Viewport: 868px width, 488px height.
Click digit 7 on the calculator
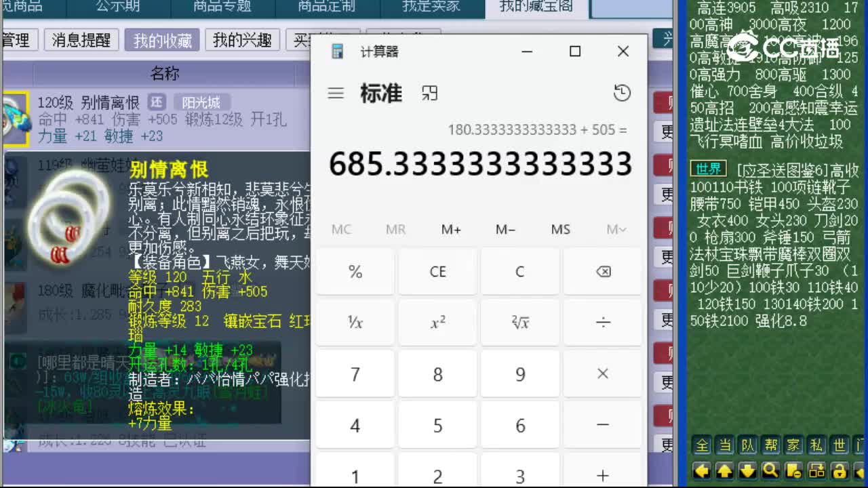pyautogui.click(x=355, y=374)
